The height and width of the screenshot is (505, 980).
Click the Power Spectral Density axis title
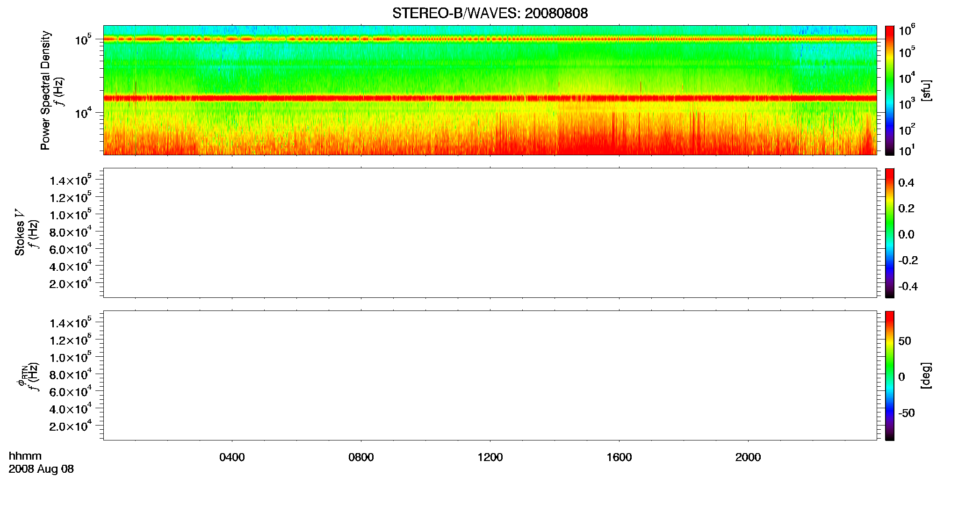pyautogui.click(x=45, y=90)
